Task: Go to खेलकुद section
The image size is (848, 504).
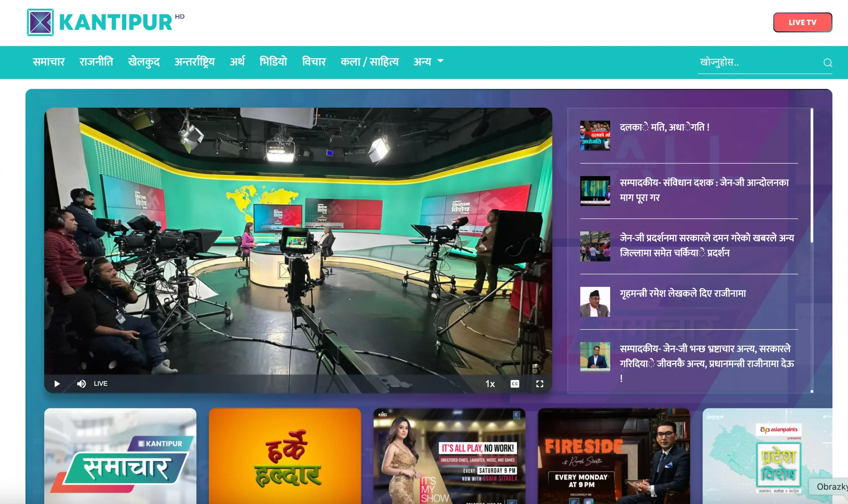Action: tap(144, 62)
